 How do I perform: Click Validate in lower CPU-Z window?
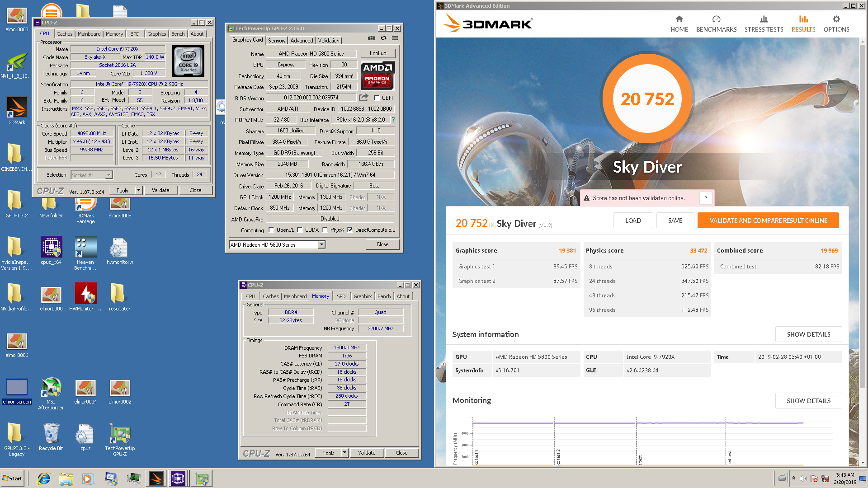(367, 452)
